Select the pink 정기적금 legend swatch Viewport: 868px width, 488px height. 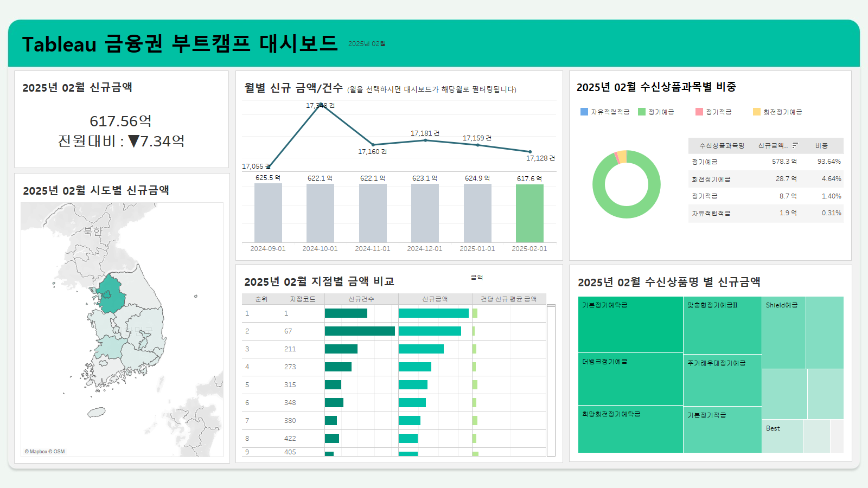tap(699, 112)
